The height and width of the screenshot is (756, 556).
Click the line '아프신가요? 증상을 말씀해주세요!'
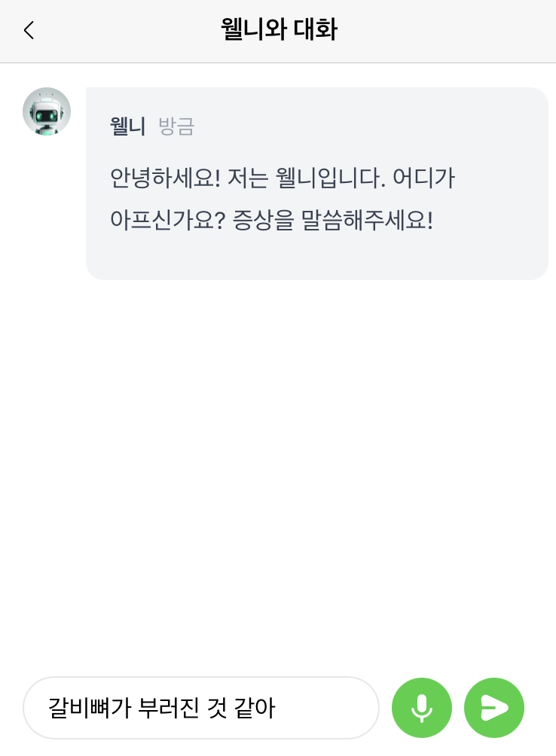click(x=271, y=221)
